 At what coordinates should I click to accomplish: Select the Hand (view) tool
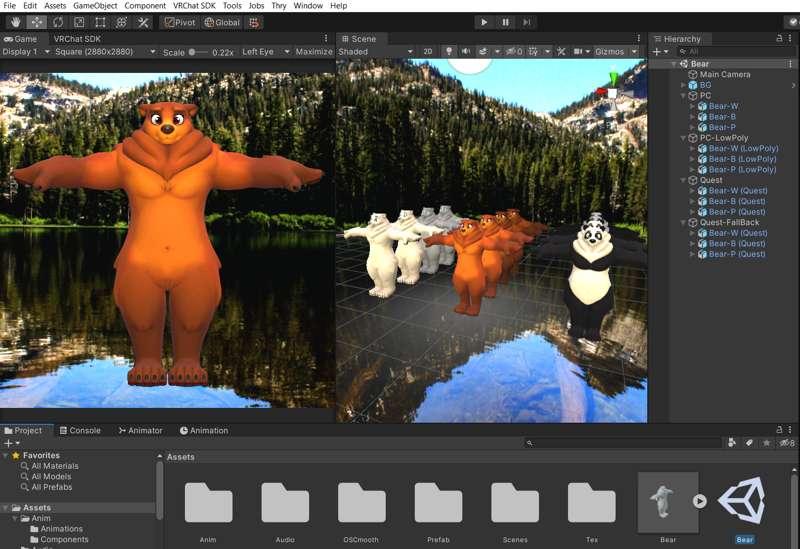click(x=15, y=22)
